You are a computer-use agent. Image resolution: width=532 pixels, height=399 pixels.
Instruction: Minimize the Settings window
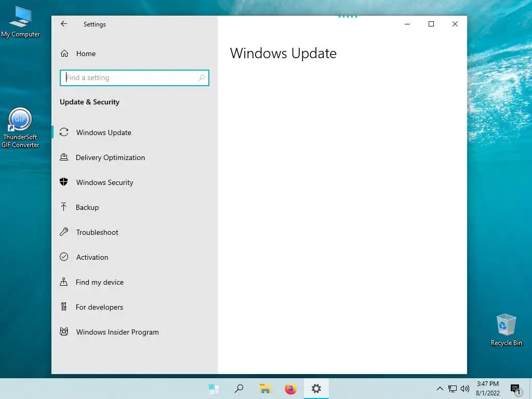pos(407,24)
